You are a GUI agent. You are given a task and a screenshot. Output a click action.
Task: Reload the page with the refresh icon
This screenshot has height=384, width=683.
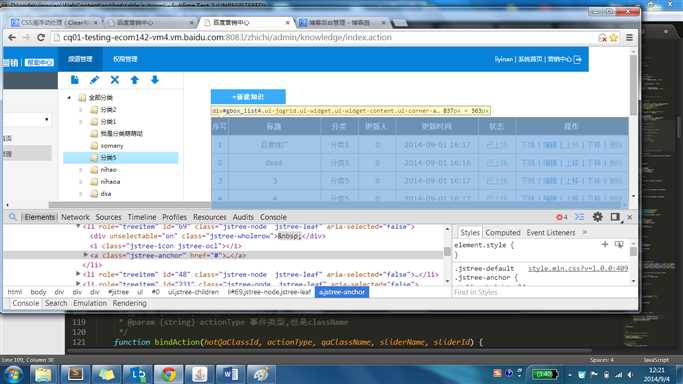point(41,37)
